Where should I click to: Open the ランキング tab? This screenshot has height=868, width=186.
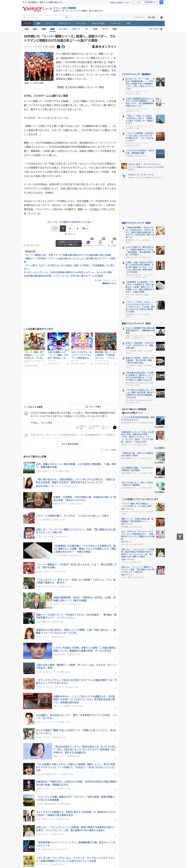click(x=115, y=23)
